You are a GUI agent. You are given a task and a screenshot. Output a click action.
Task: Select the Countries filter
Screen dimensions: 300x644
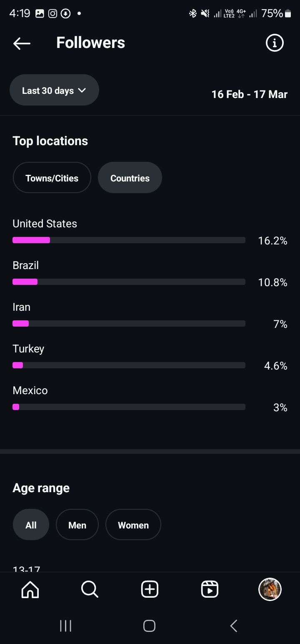[x=130, y=178]
